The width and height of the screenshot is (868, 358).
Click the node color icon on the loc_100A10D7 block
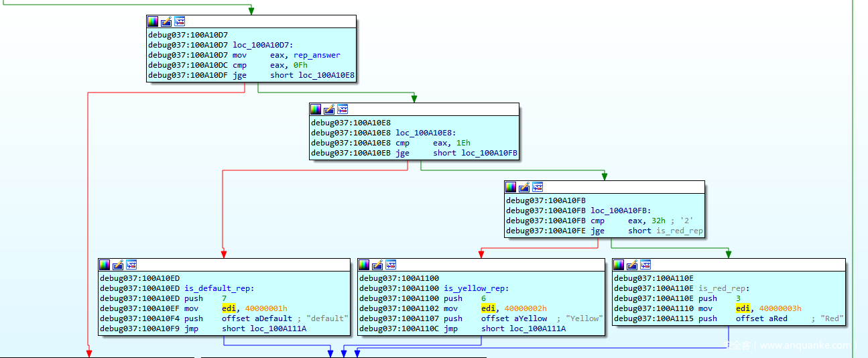(153, 21)
